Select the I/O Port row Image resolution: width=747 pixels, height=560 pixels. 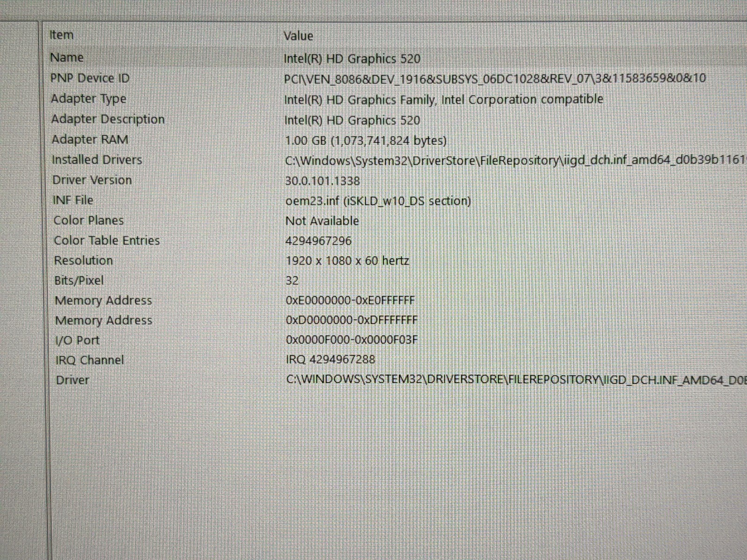tap(78, 340)
